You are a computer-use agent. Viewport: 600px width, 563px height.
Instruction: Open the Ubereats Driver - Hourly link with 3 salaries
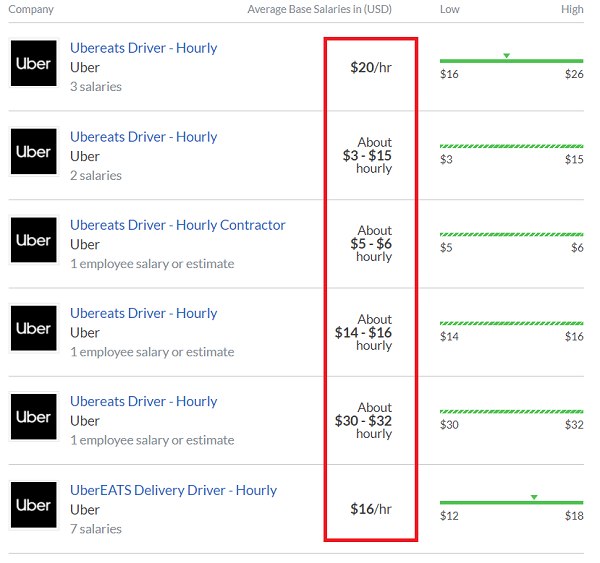(143, 48)
